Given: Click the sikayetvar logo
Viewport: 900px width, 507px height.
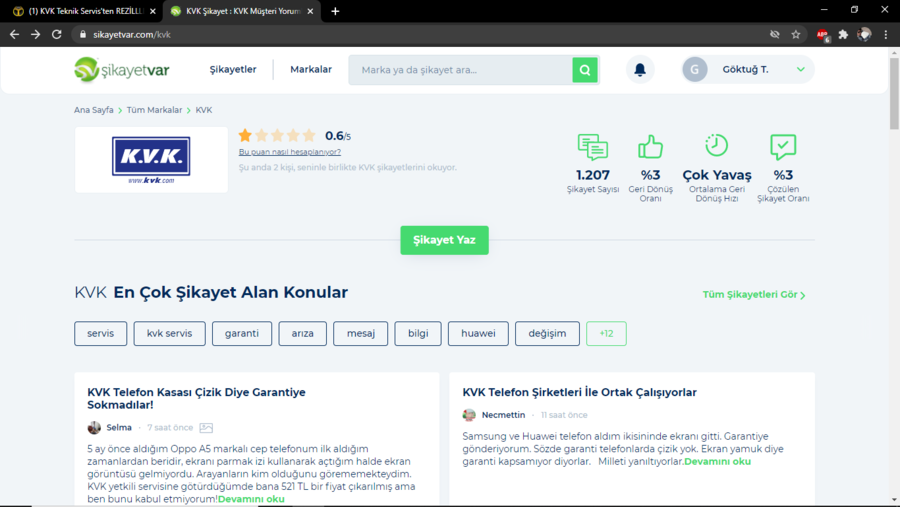Looking at the screenshot, I should [x=122, y=70].
